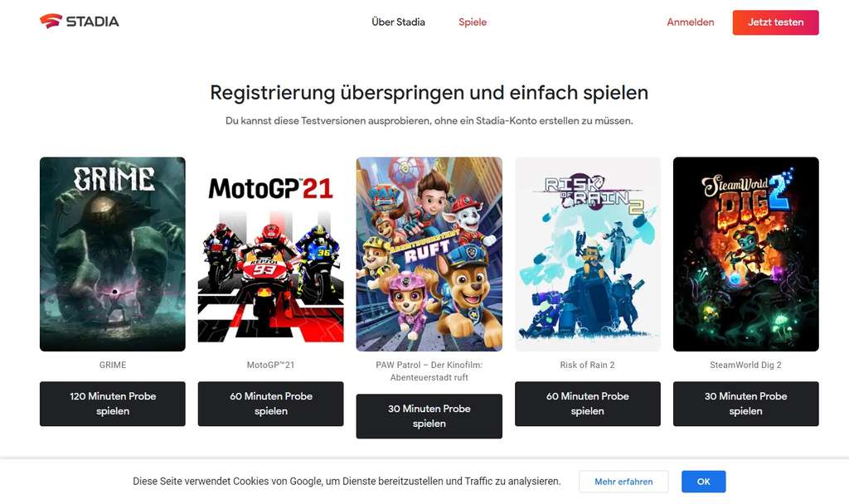
Task: Open the SteamWorld Dig 2 cover
Action: point(745,254)
